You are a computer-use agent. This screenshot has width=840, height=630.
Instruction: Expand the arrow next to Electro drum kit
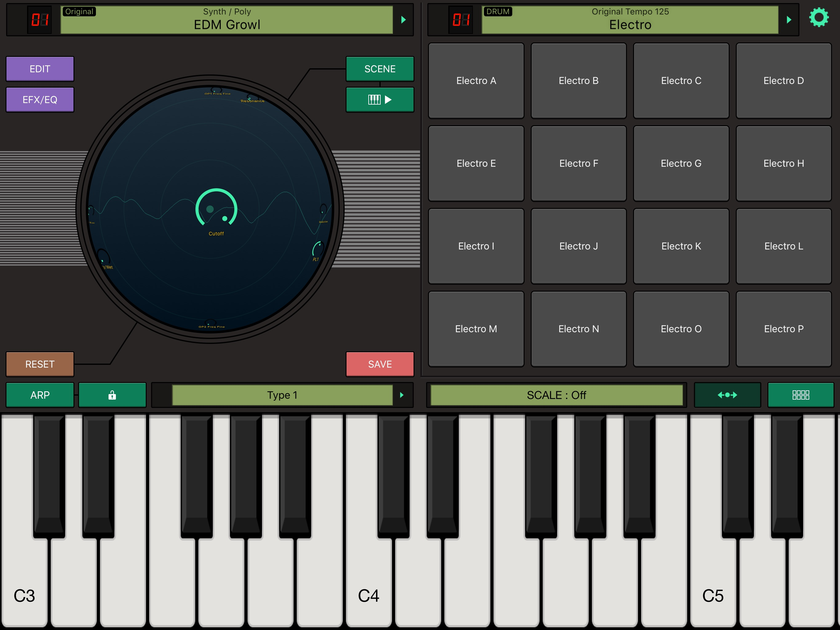(789, 20)
